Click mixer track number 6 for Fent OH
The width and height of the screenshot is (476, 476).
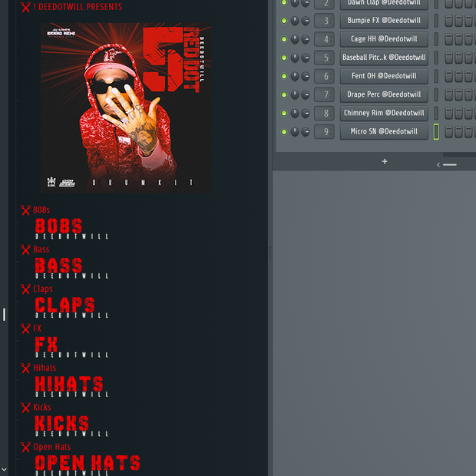pos(324,76)
